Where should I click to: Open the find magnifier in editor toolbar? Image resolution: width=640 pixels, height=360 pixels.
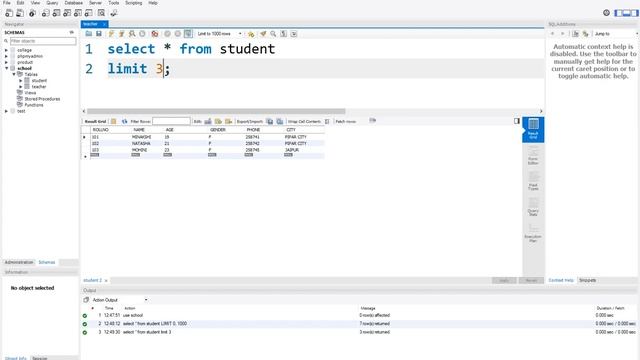point(273,34)
